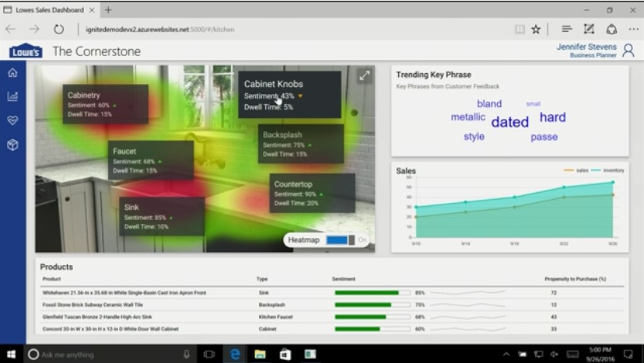Screen dimensions: 644x363
Task: Open the Home sidebar icon
Action: click(x=12, y=73)
